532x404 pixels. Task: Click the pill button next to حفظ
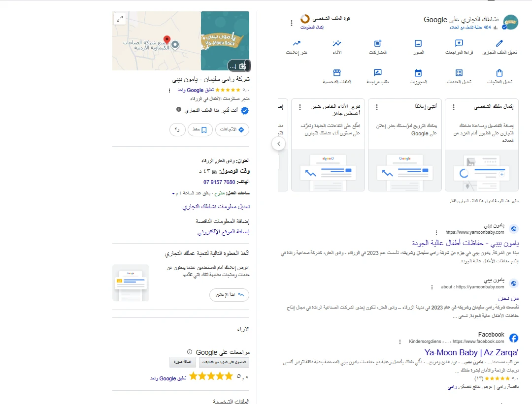coord(177,129)
